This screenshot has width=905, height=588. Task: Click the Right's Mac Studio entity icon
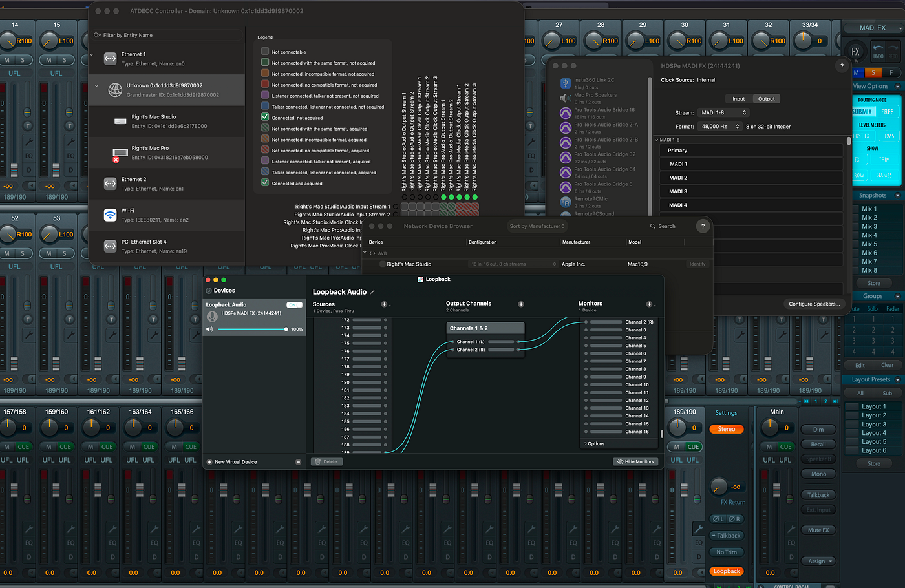(120, 121)
